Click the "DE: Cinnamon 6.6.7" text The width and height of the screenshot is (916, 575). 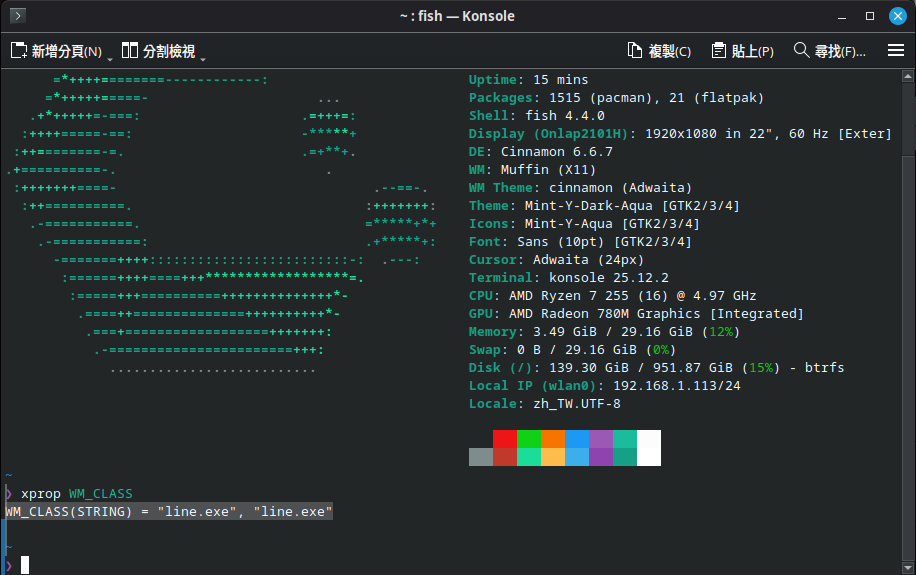540,152
